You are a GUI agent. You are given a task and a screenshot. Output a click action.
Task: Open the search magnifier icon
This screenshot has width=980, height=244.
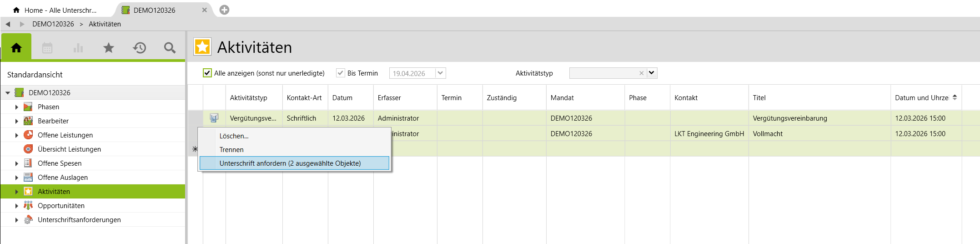coord(170,47)
